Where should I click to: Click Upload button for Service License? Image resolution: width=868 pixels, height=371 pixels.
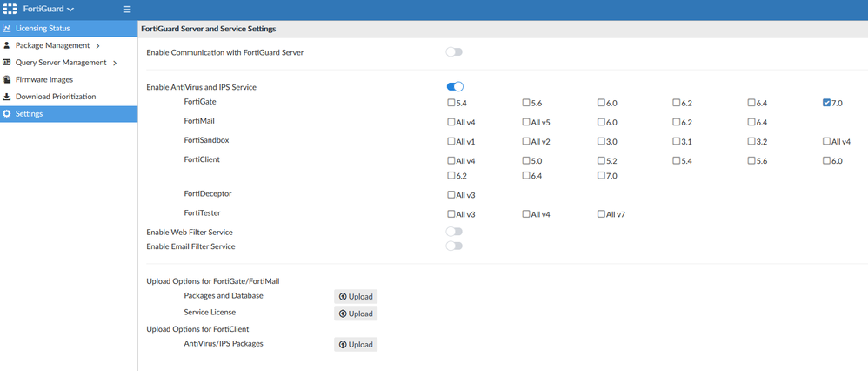click(356, 314)
